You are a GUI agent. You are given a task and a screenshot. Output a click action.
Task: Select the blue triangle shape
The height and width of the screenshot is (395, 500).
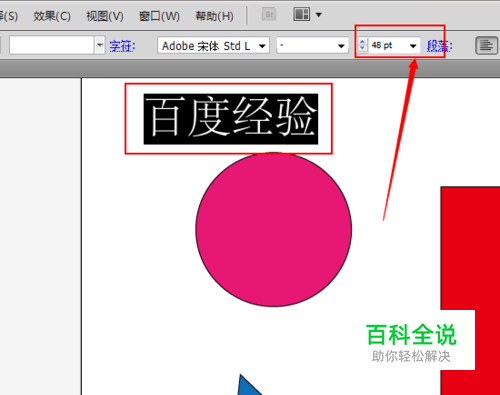pyautogui.click(x=248, y=387)
